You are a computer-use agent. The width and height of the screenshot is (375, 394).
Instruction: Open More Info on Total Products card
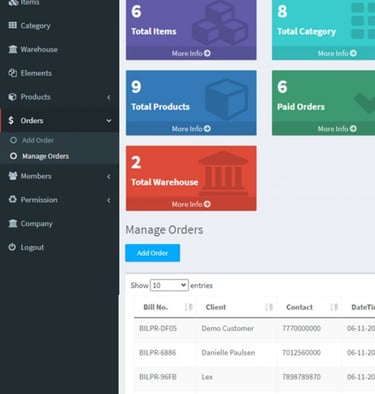click(191, 128)
